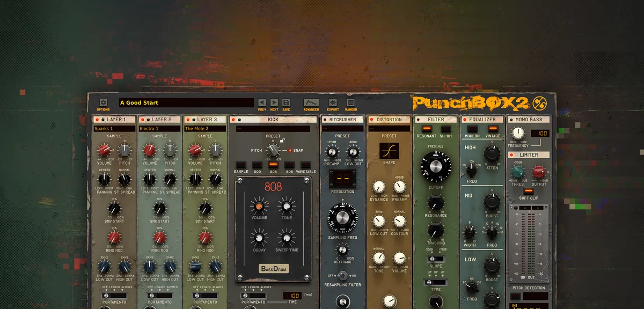Click the Mono Bass Frequency knob

coord(518,133)
